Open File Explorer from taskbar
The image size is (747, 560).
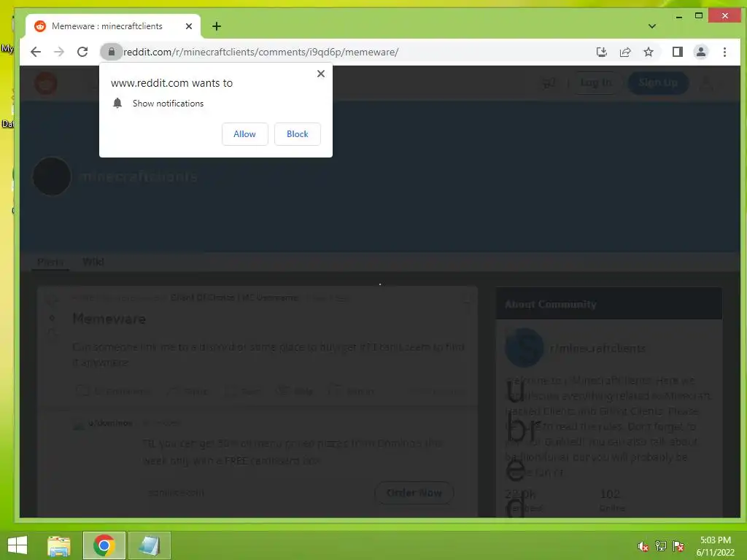tap(59, 545)
